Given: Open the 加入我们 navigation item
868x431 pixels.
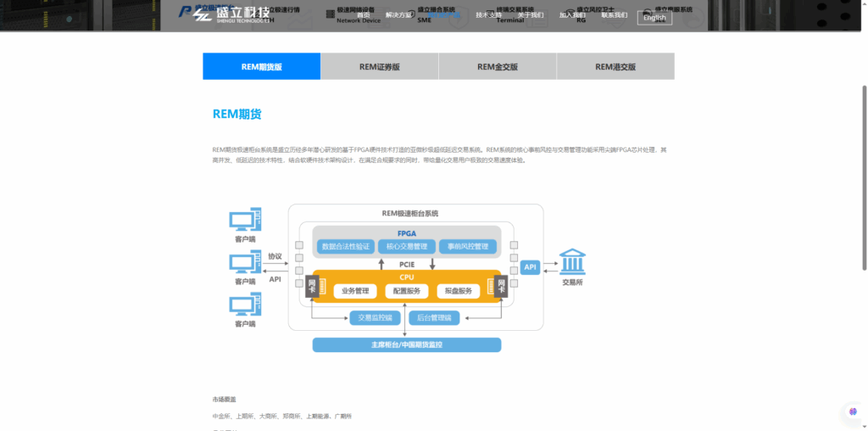Looking at the screenshot, I should pos(572,15).
